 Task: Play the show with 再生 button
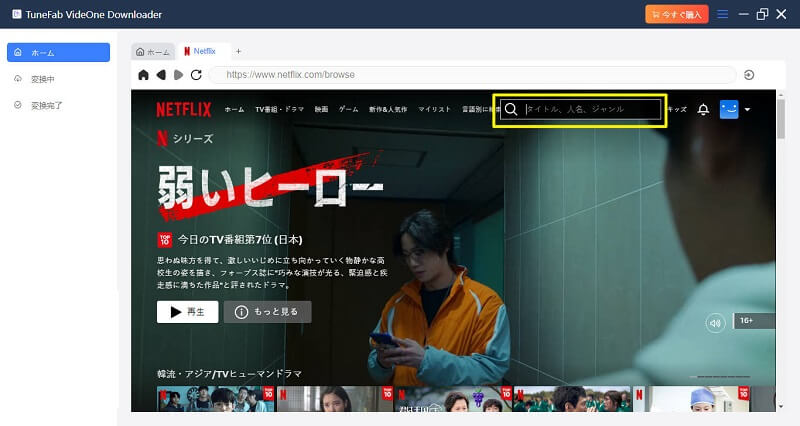187,312
